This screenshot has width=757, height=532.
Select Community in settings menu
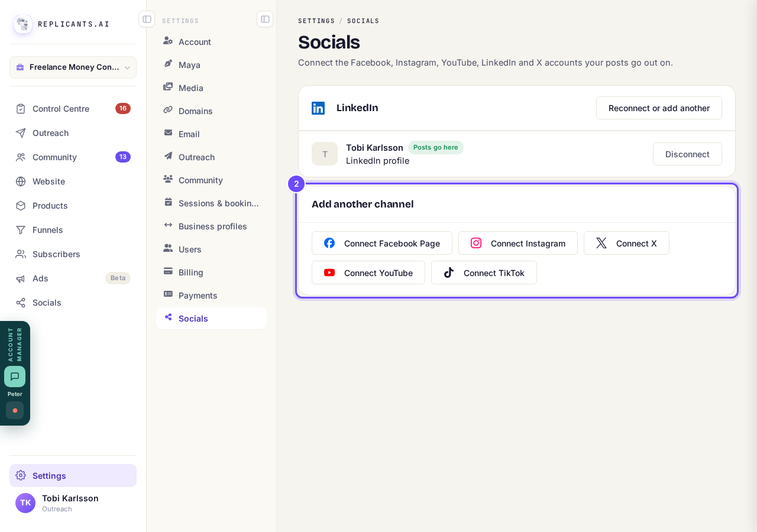(211, 180)
